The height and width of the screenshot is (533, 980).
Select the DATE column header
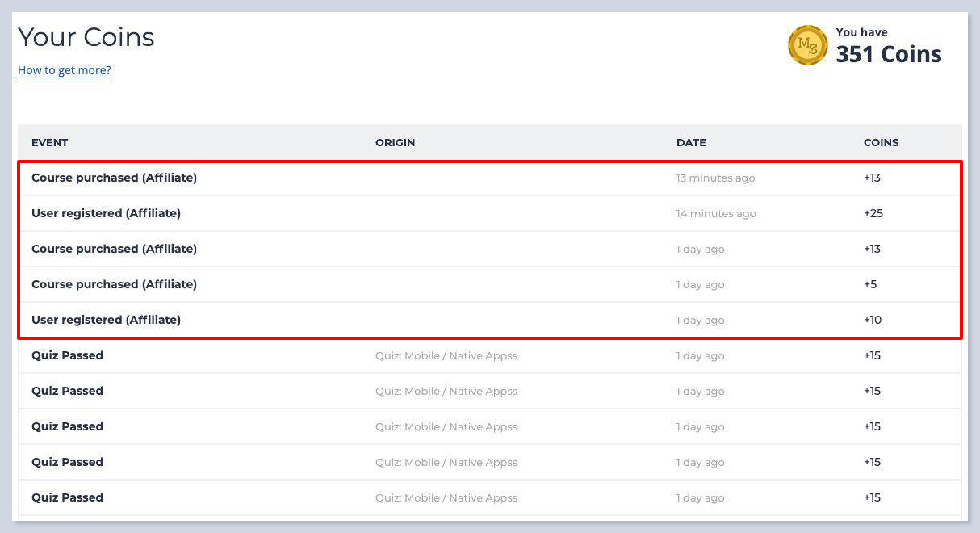tap(691, 142)
